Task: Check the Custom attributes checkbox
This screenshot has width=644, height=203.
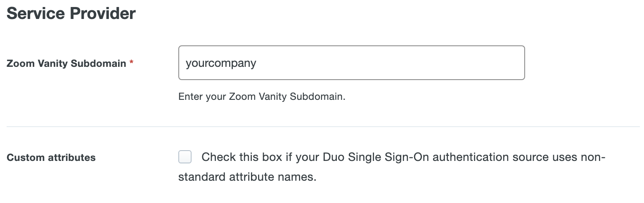Action: [x=185, y=157]
